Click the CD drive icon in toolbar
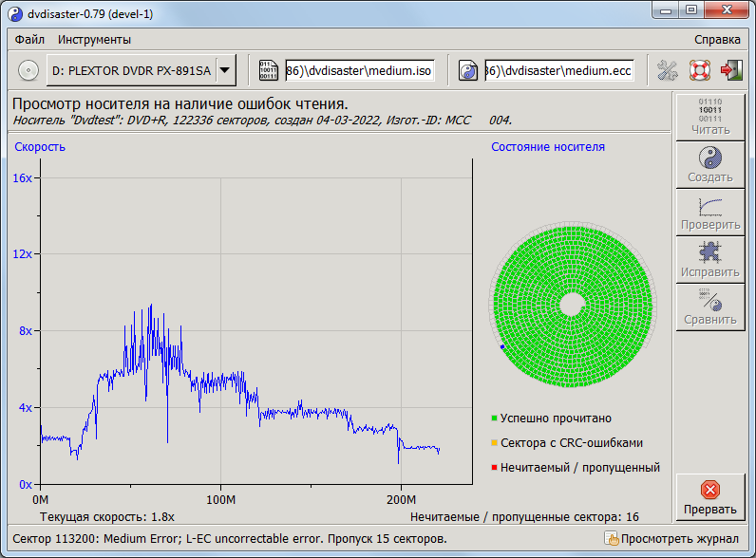Screen dimensions: 756x558 (29, 70)
